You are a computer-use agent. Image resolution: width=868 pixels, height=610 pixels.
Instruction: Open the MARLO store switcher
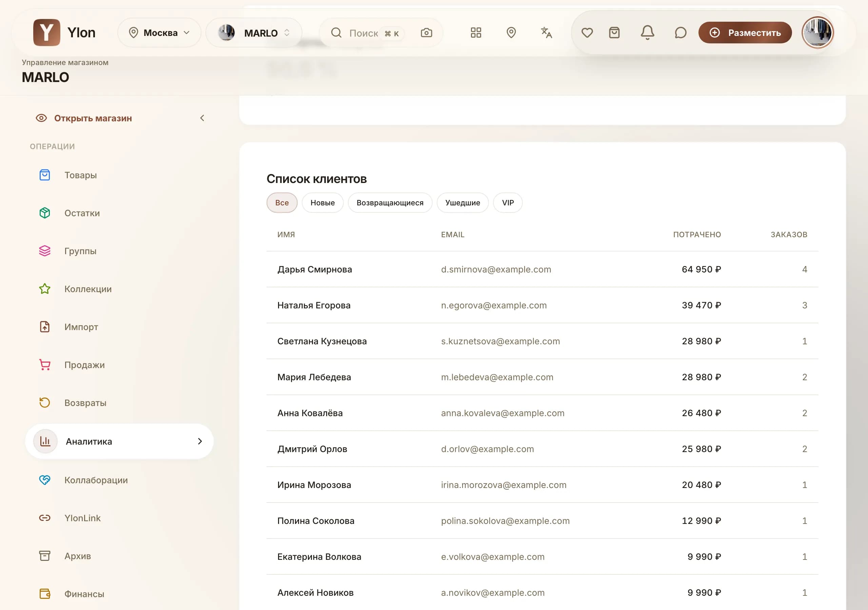click(x=254, y=33)
